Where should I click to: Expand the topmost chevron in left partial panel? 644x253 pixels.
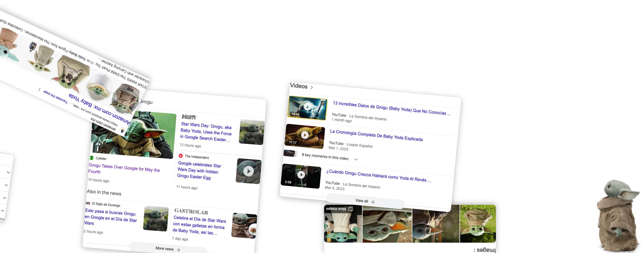pos(8,173)
